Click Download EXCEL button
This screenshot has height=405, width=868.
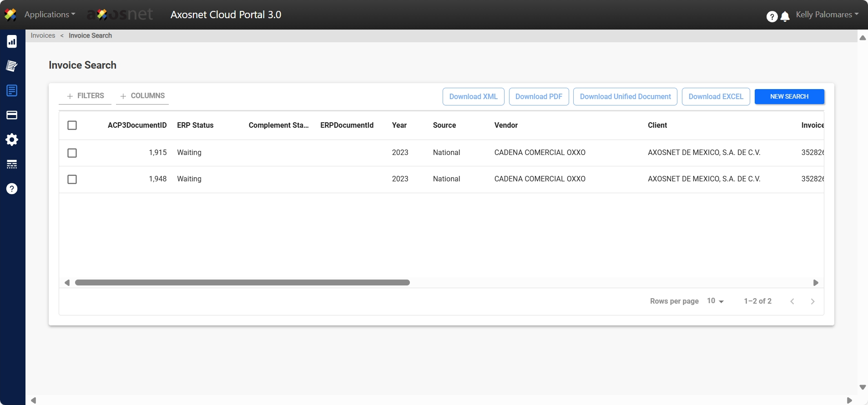[x=716, y=96]
